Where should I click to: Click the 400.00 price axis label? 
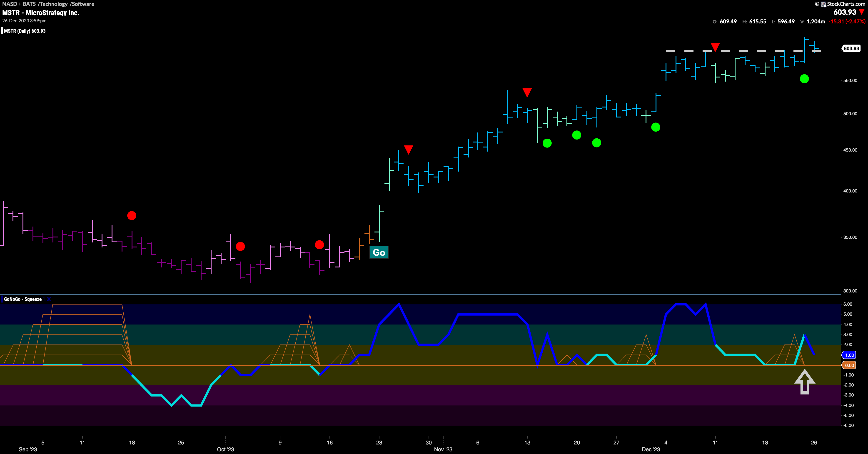850,191
